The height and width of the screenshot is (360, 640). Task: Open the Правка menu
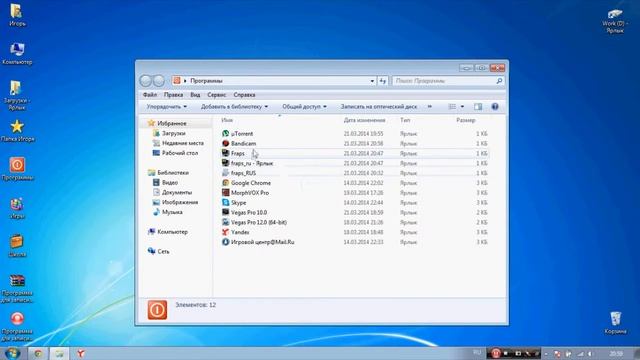pos(173,95)
